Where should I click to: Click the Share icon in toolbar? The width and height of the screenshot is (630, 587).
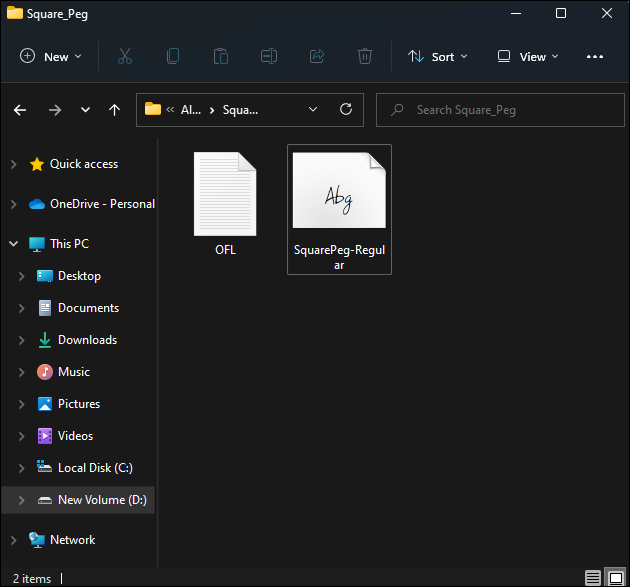317,56
